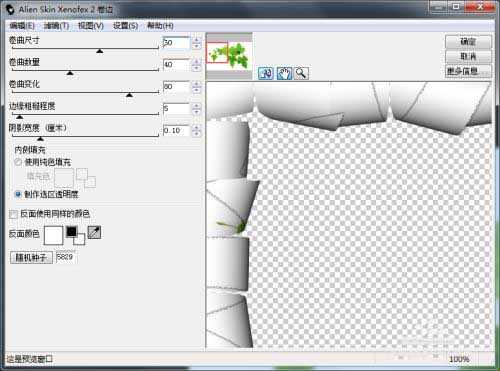Click the eyedropper icon beside 反面颜色
The height and width of the screenshot is (371, 500).
pyautogui.click(x=94, y=232)
